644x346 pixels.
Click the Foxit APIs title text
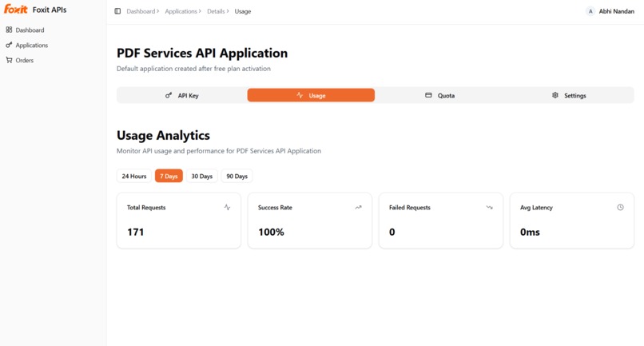click(x=50, y=10)
